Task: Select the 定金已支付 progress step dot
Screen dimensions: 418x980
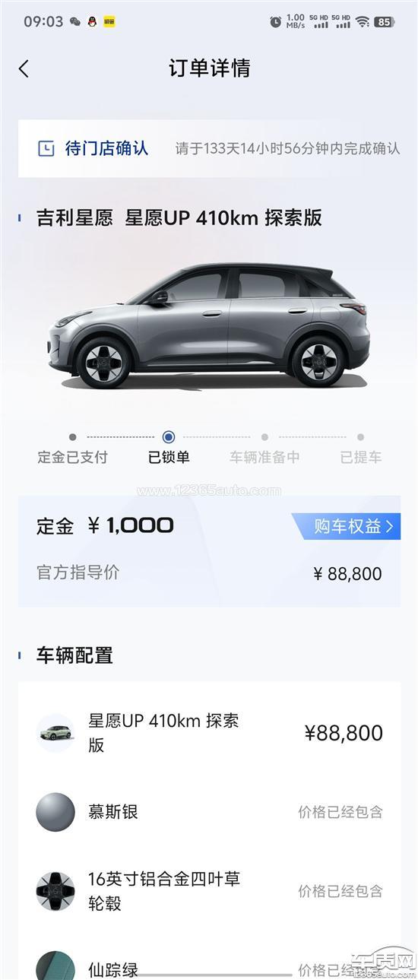Action: (x=72, y=437)
